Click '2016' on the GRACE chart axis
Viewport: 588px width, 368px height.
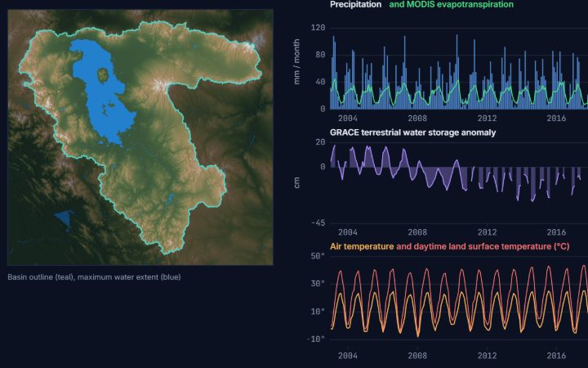[556, 232]
